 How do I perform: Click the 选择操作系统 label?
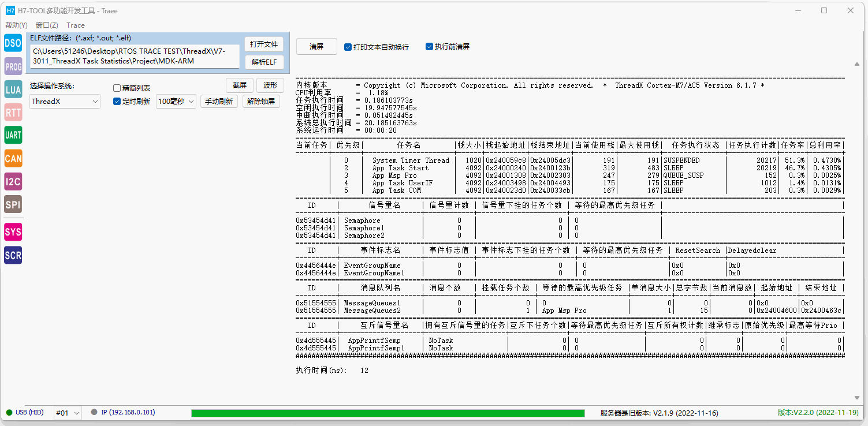coord(52,86)
